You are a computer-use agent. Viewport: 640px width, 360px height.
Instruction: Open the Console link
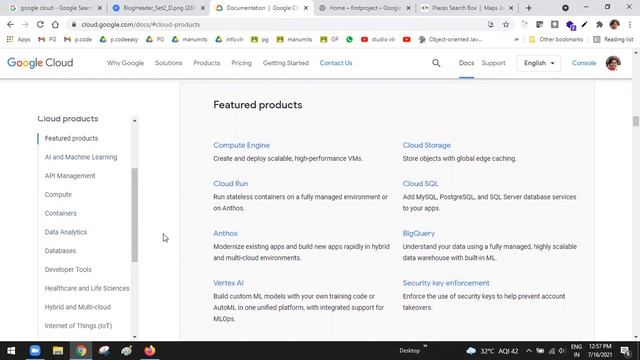coord(584,63)
